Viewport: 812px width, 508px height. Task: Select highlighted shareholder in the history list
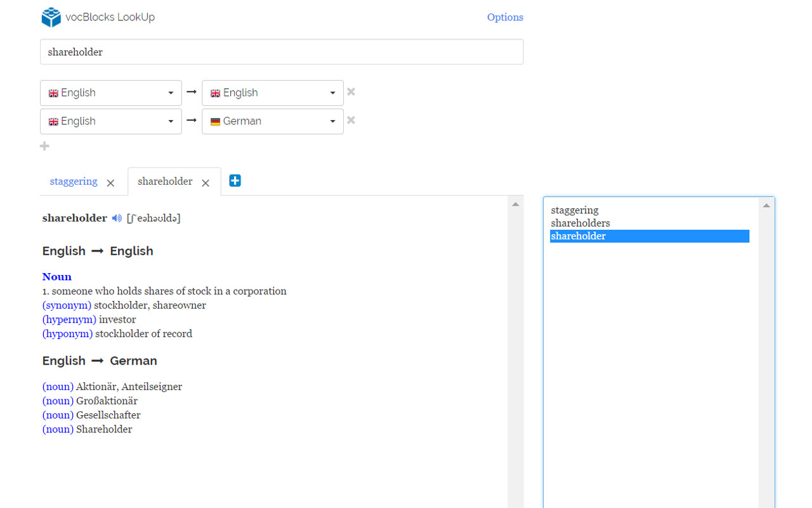650,236
